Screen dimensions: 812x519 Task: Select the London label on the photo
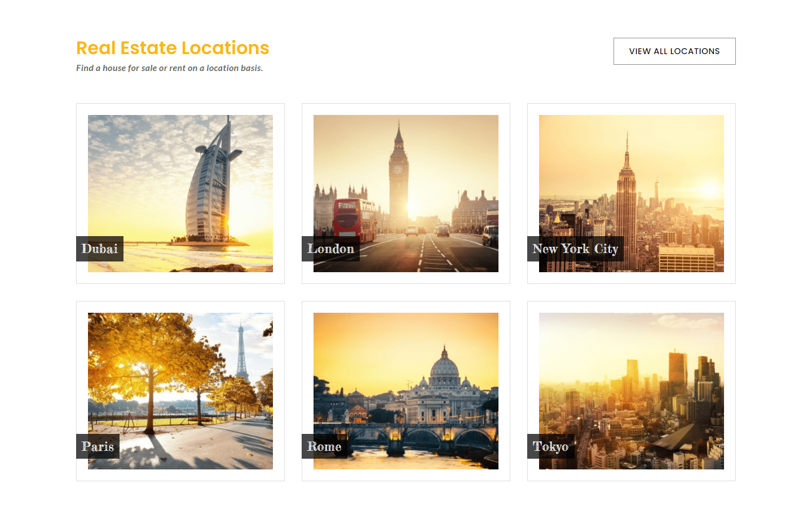click(x=330, y=249)
